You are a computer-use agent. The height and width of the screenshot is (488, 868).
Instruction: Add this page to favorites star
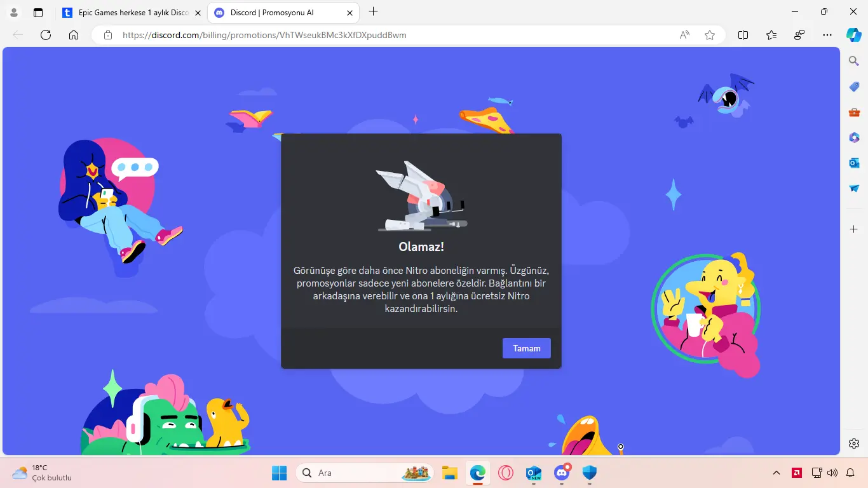coord(710,35)
